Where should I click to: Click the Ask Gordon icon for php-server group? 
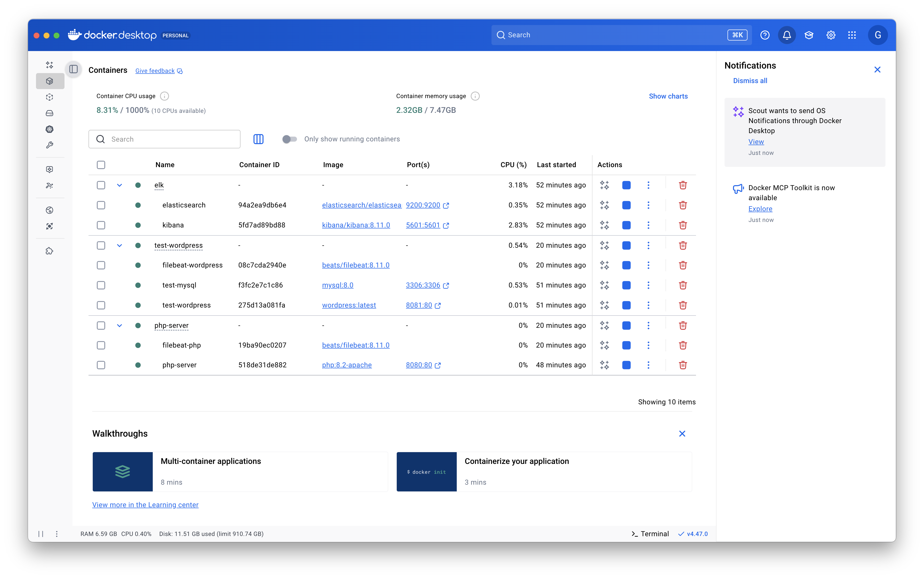[604, 326]
